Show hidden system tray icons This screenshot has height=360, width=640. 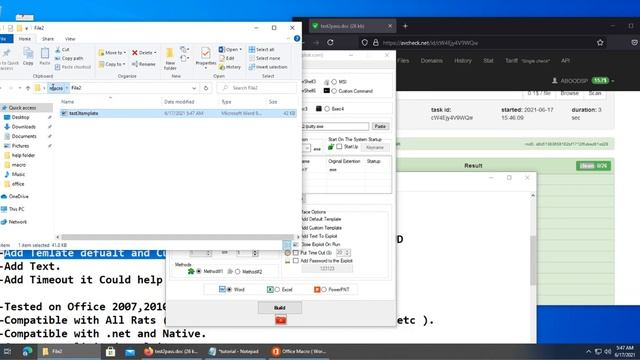point(588,351)
